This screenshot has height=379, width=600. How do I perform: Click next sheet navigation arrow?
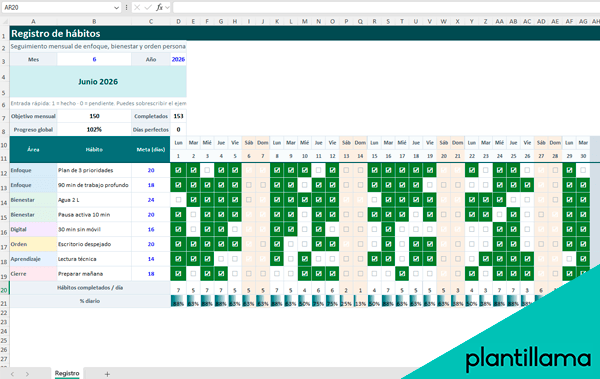click(27, 374)
